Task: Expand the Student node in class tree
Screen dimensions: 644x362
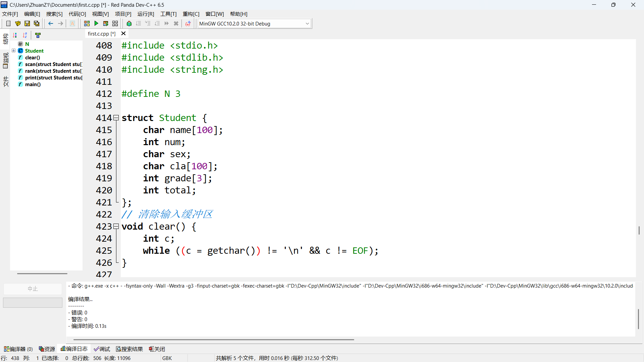Action: tap(14, 51)
